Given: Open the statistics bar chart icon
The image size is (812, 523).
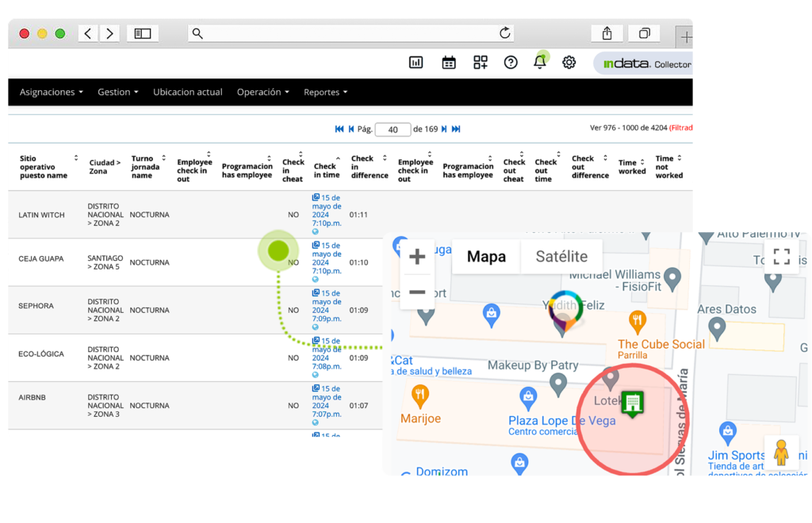Looking at the screenshot, I should coord(416,62).
